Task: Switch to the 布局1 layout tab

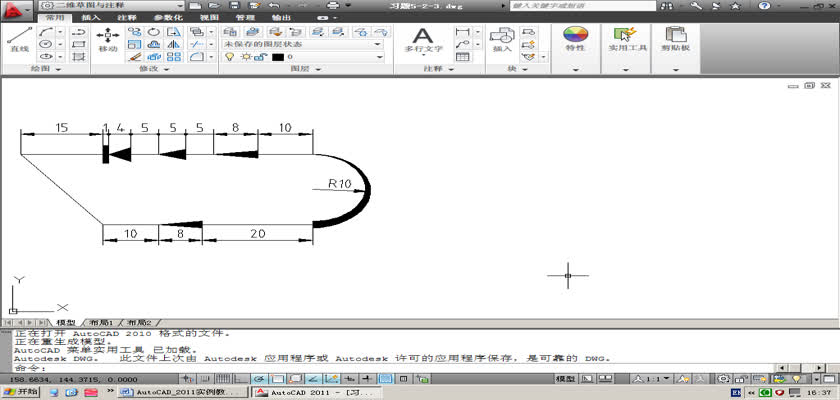Action: point(101,323)
